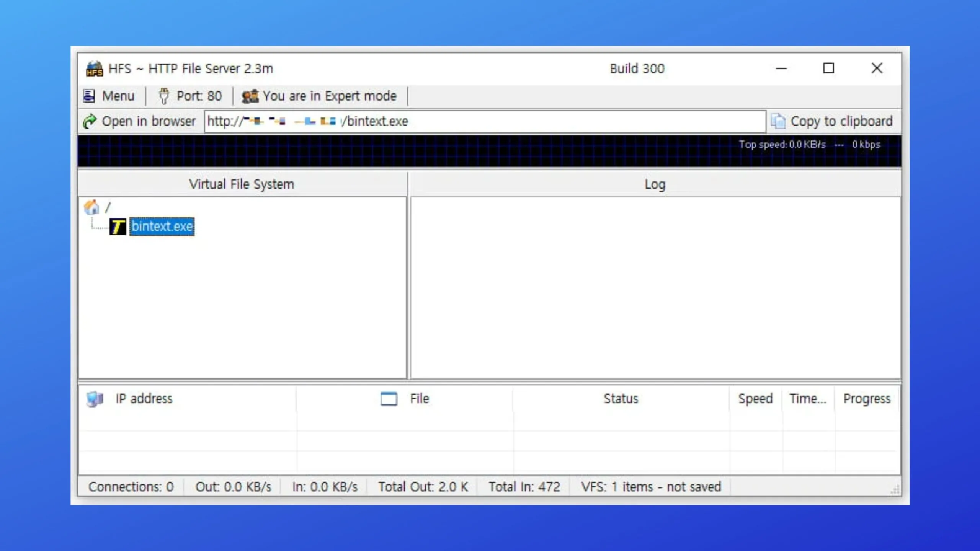Close the HFS window
The height and width of the screenshot is (551, 980).
pos(877,68)
